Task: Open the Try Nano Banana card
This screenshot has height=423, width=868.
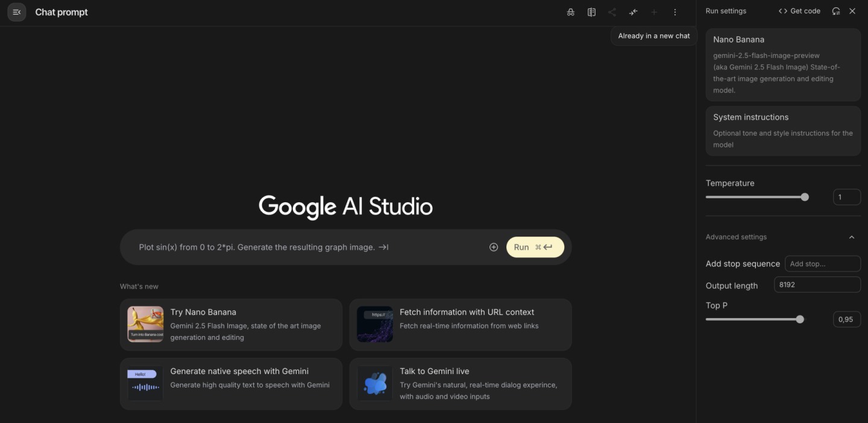Action: coord(231,325)
